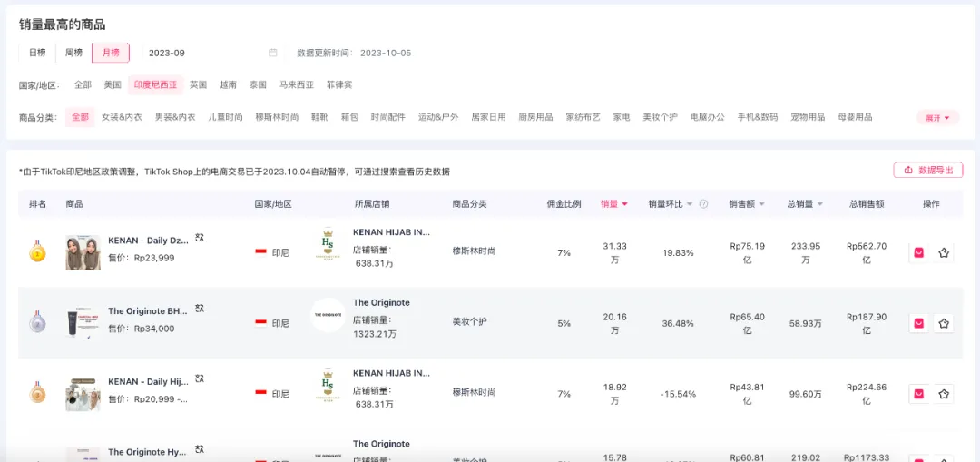980x462 pixels.
Task: Sort by the 总销量 column
Action: [x=805, y=204]
